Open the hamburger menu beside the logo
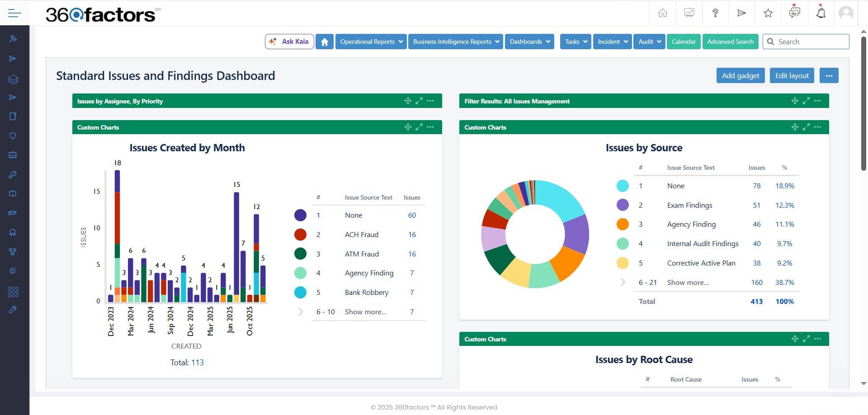Image resolution: width=868 pixels, height=415 pixels. coord(14,13)
